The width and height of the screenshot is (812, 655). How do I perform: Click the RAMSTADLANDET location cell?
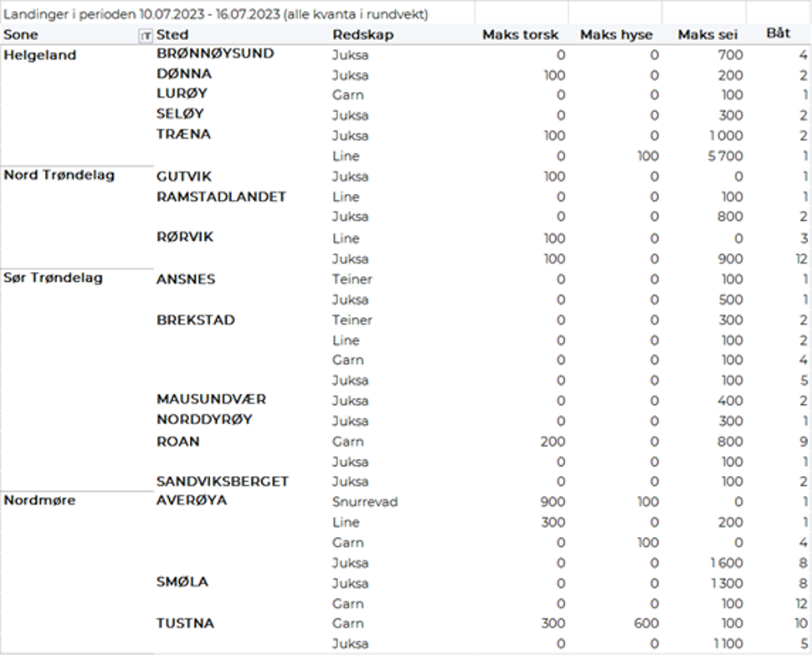click(221, 197)
